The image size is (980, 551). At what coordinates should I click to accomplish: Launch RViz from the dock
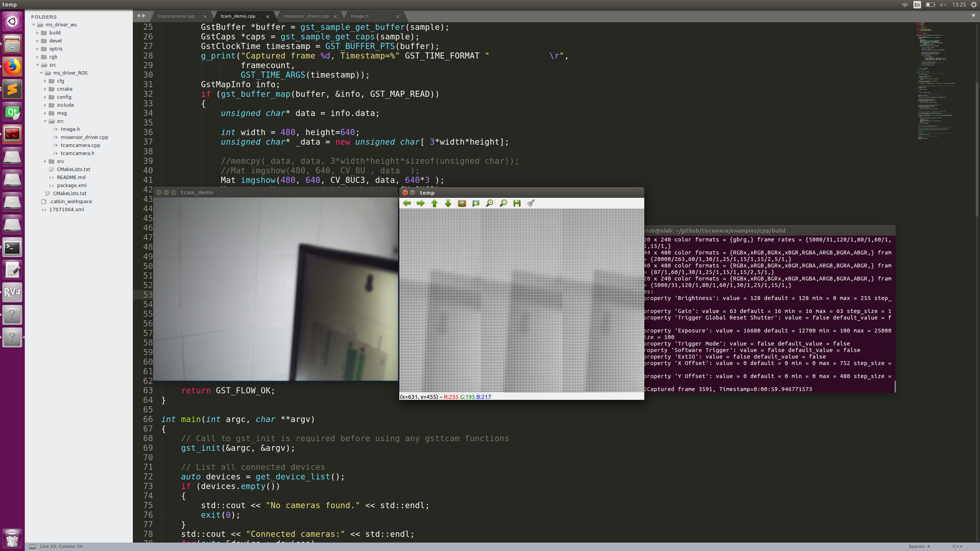pyautogui.click(x=12, y=292)
